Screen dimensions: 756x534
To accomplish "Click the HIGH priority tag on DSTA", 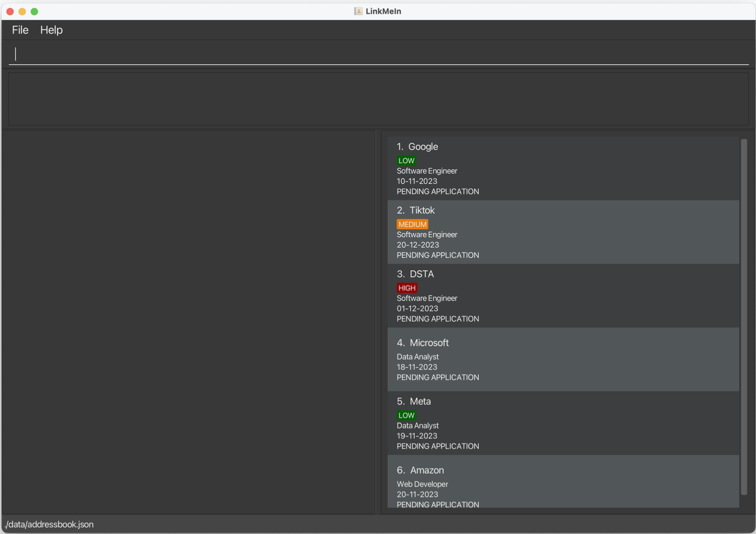I will pos(407,288).
